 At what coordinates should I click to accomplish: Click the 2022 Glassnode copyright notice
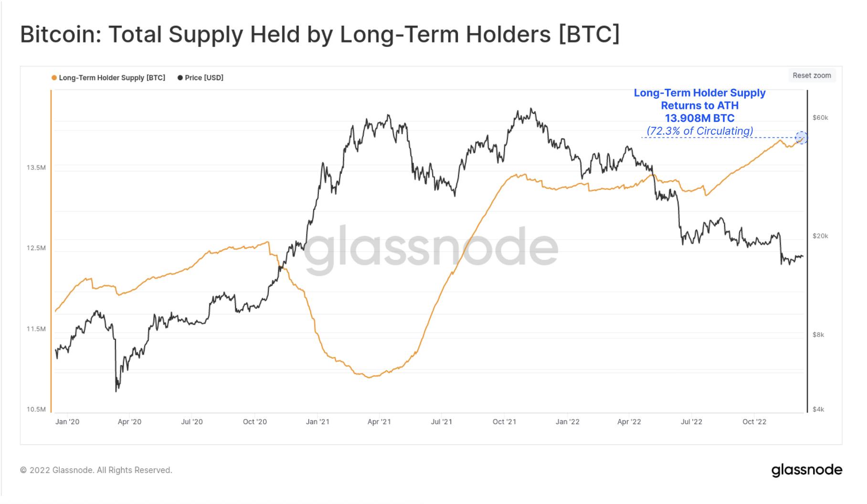96,470
